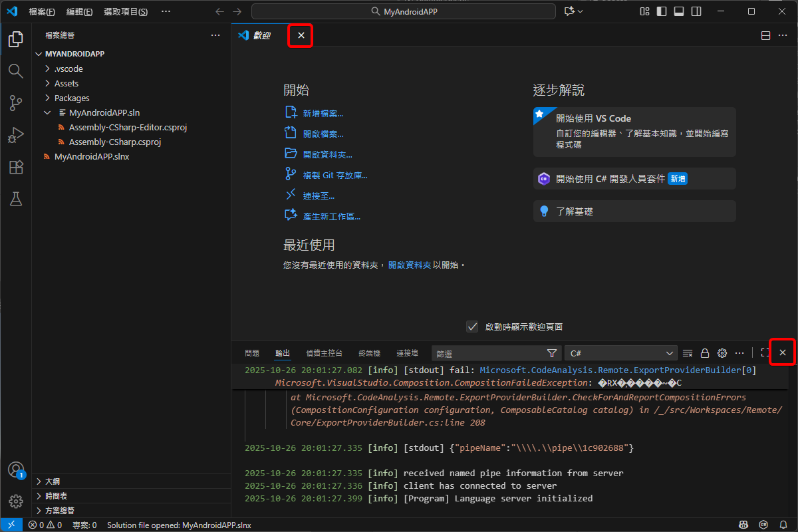The width and height of the screenshot is (798, 532).
Task: Click the MyAndroidAPP command center search bar
Action: pos(403,11)
